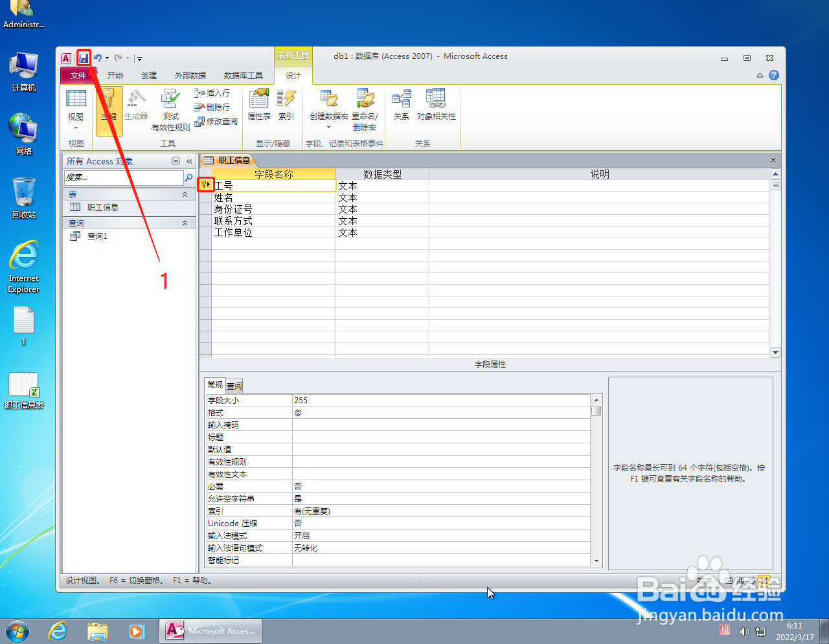
Task: Click the properties list scroll down arrow
Action: coord(596,561)
